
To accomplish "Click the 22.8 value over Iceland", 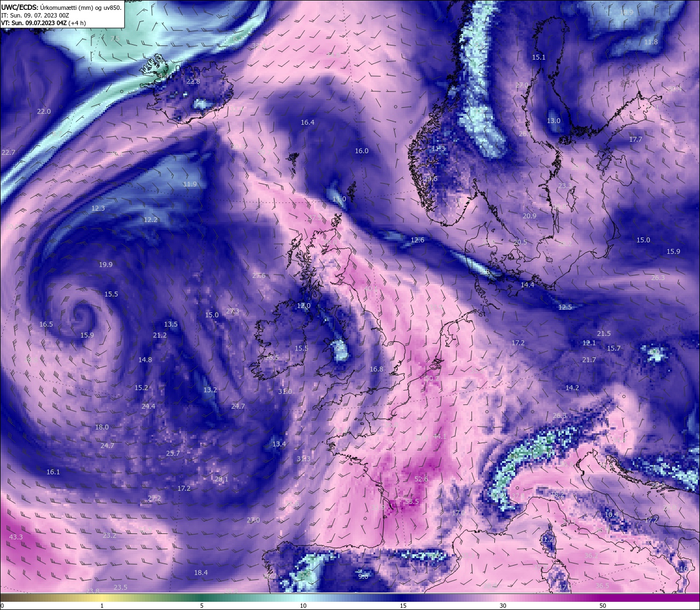I will click(x=193, y=81).
